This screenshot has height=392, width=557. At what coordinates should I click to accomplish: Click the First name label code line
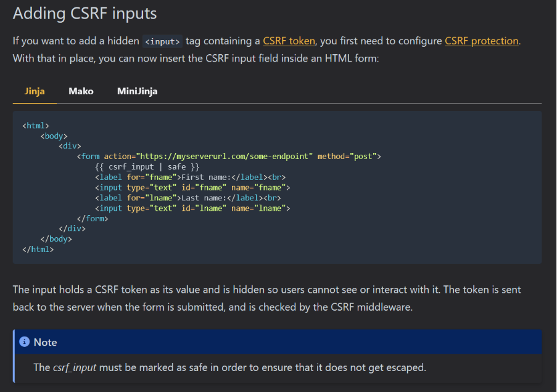tap(190, 177)
